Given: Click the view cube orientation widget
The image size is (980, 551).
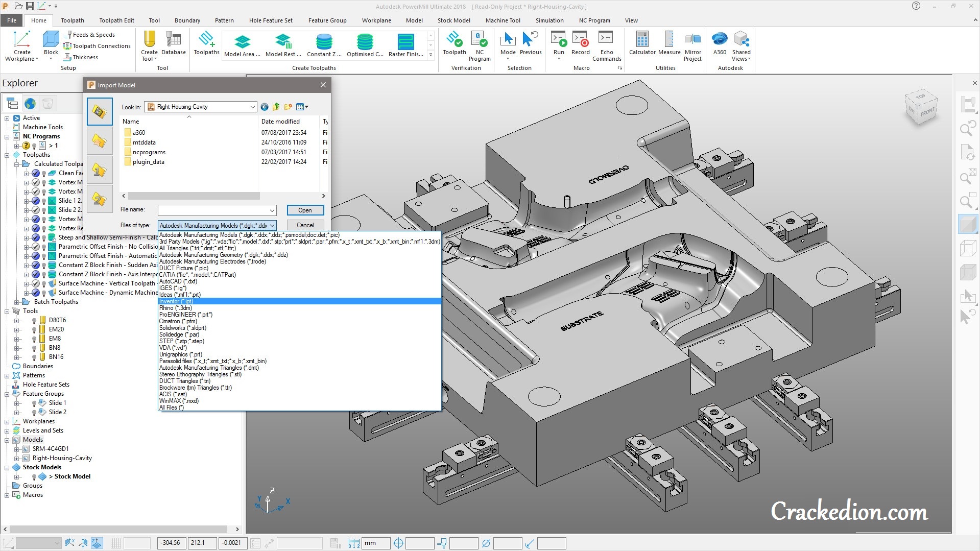Looking at the screenshot, I should coord(922,108).
